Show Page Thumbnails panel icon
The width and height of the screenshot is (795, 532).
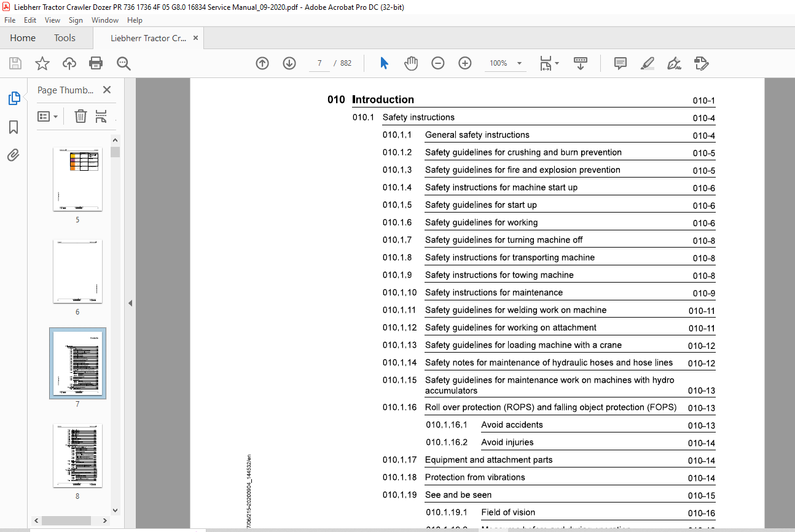click(x=14, y=98)
